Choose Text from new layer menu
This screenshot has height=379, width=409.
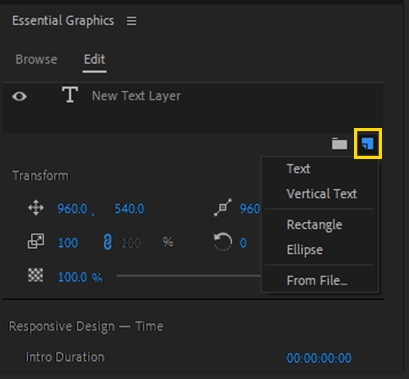tap(298, 169)
